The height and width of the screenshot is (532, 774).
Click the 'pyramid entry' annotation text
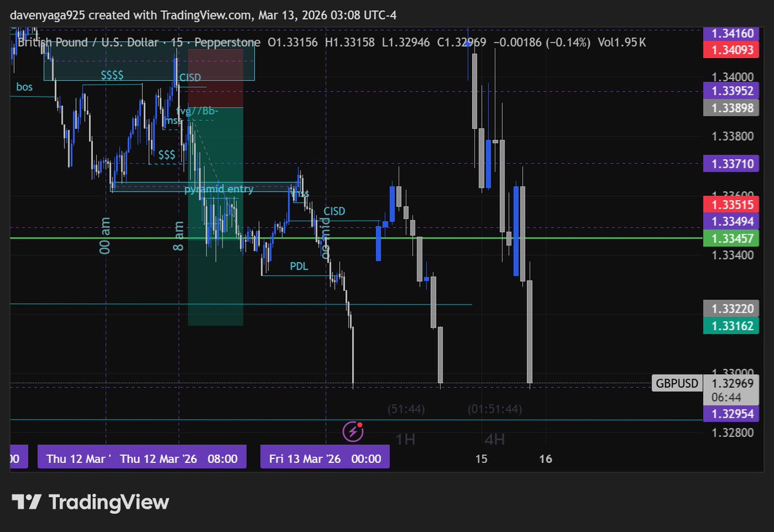click(219, 189)
